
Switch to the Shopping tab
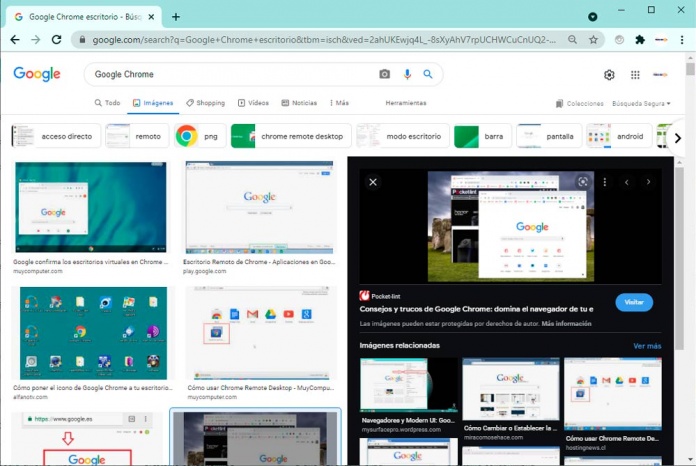[206, 103]
